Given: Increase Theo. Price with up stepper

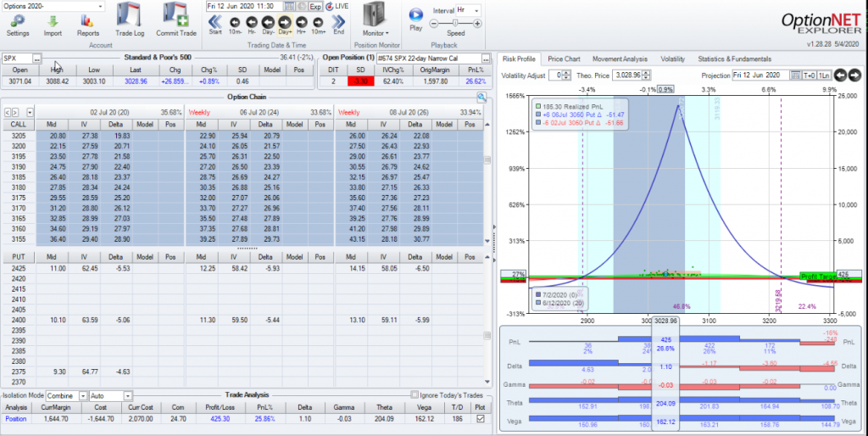Looking at the screenshot, I should [646, 73].
